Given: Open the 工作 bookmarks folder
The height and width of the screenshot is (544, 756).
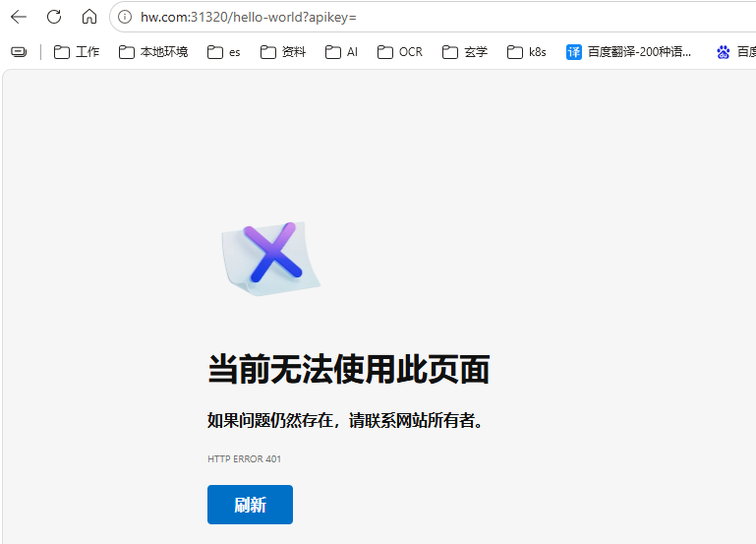Looking at the screenshot, I should coord(77,51).
